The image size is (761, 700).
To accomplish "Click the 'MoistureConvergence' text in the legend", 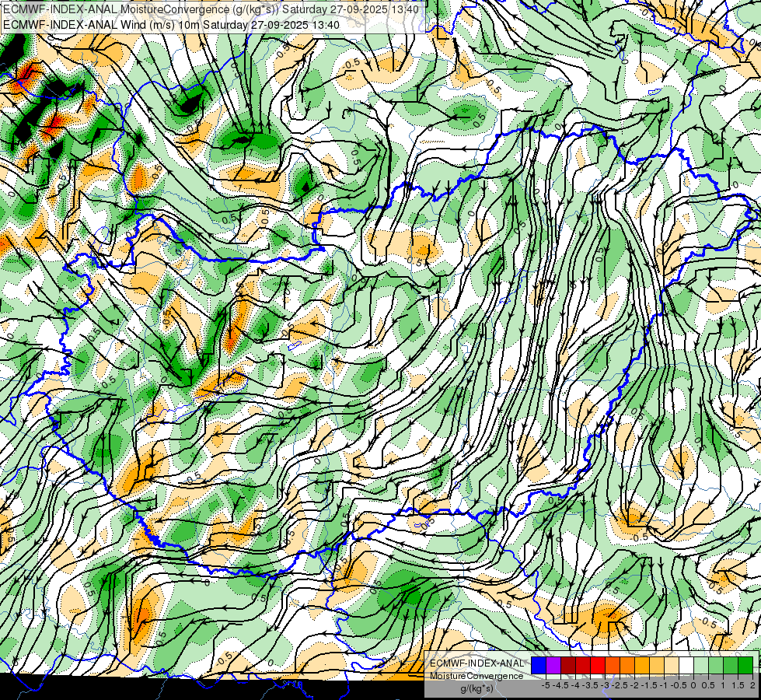I will 476,676.
